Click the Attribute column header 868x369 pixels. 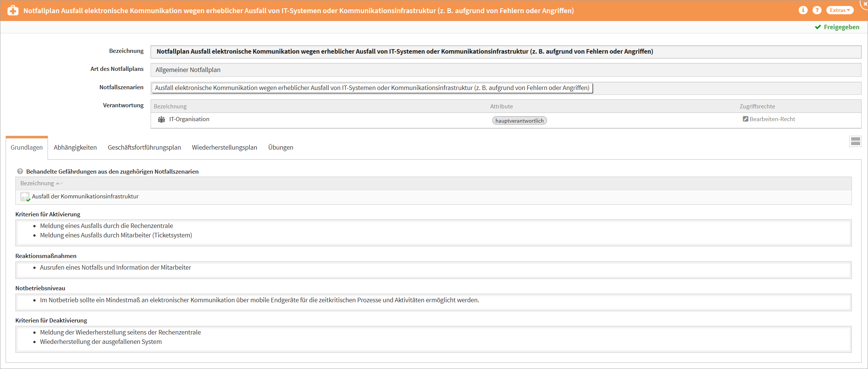(501, 106)
